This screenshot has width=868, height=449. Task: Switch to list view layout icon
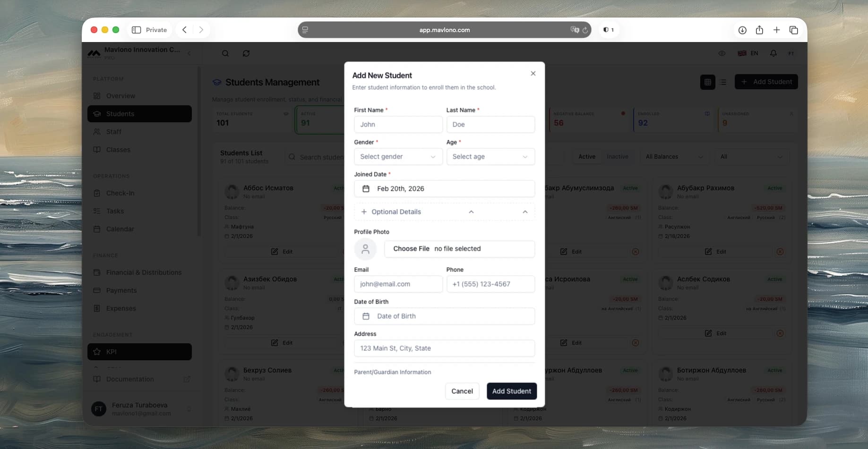point(723,82)
